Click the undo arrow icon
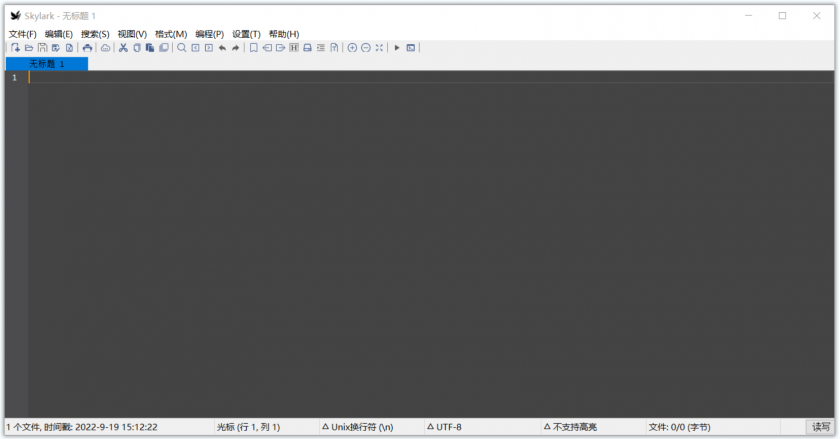Viewport: 840px width, 439px height. pyautogui.click(x=222, y=48)
